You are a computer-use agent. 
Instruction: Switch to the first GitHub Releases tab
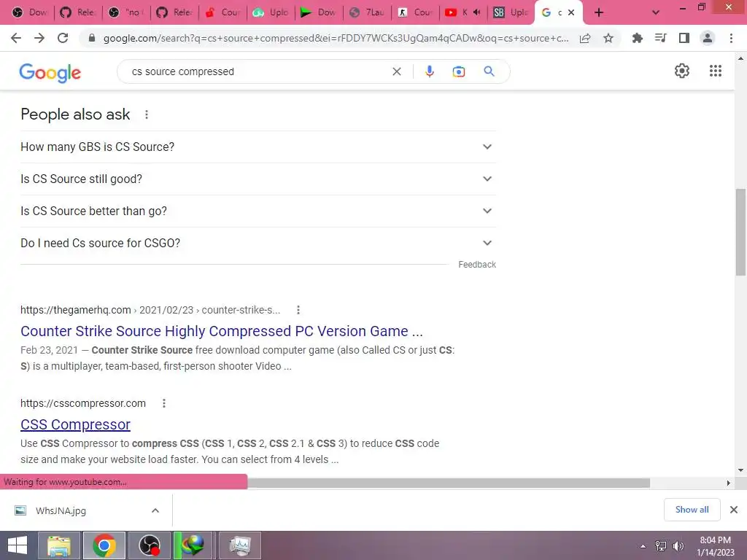78,12
